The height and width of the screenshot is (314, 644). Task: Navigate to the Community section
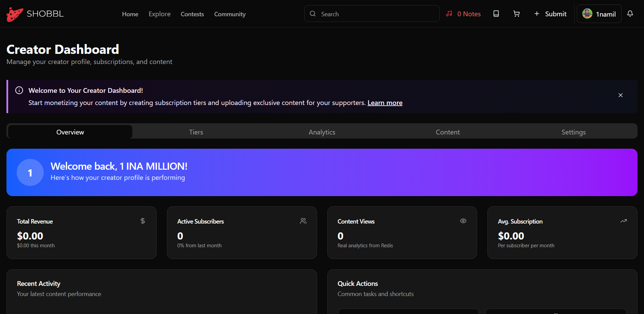pyautogui.click(x=230, y=14)
